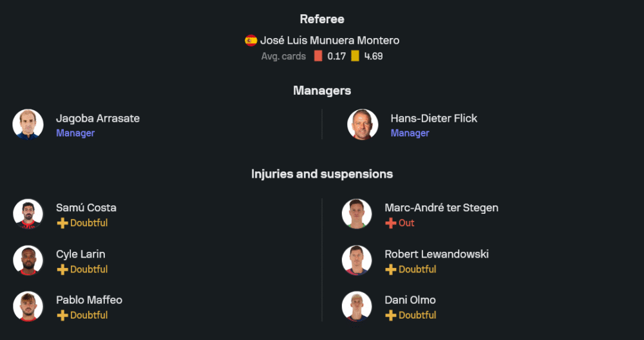This screenshot has width=644, height=340.
Task: Click Samú Costa's doubtful plus icon
Action: point(62,223)
